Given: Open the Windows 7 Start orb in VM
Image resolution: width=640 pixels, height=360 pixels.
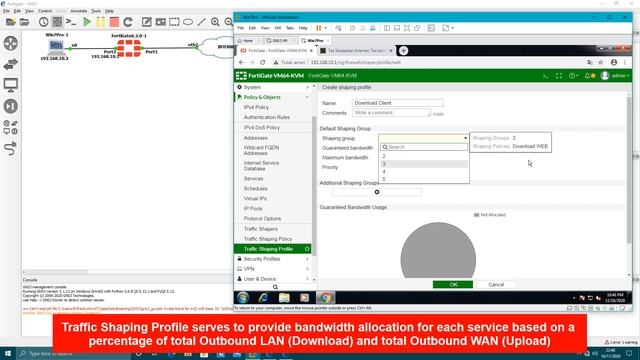Looking at the screenshot, I should click(243, 298).
